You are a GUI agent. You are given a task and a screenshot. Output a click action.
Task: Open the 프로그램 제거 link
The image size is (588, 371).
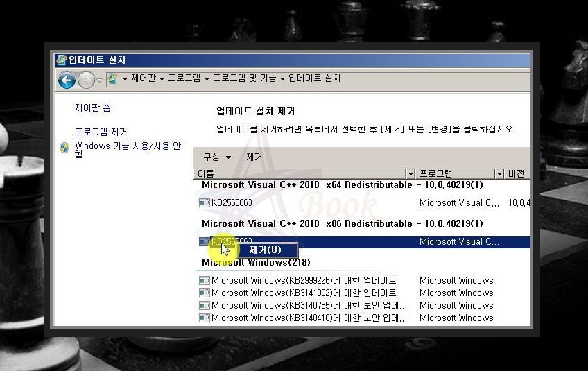101,132
